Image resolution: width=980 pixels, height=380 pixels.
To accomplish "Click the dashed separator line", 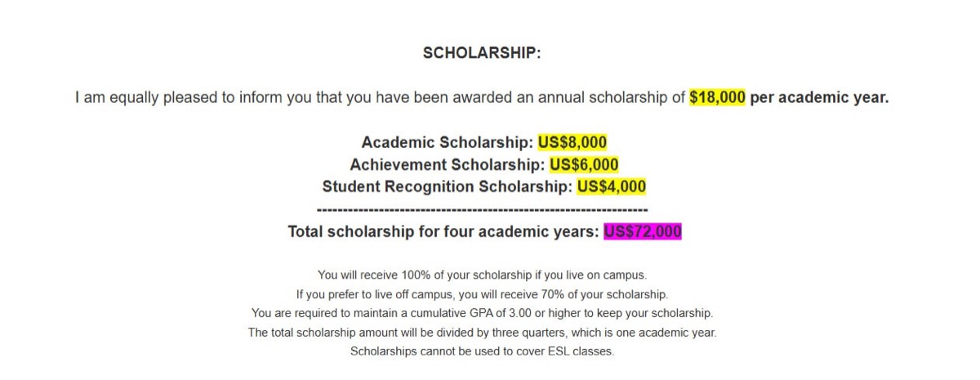I will [x=482, y=210].
